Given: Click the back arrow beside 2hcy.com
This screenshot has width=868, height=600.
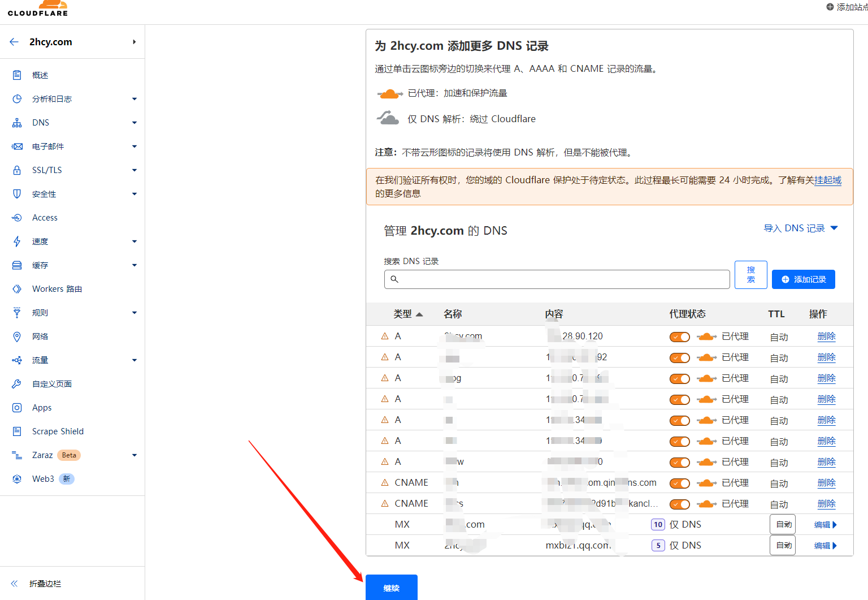Looking at the screenshot, I should [x=14, y=42].
